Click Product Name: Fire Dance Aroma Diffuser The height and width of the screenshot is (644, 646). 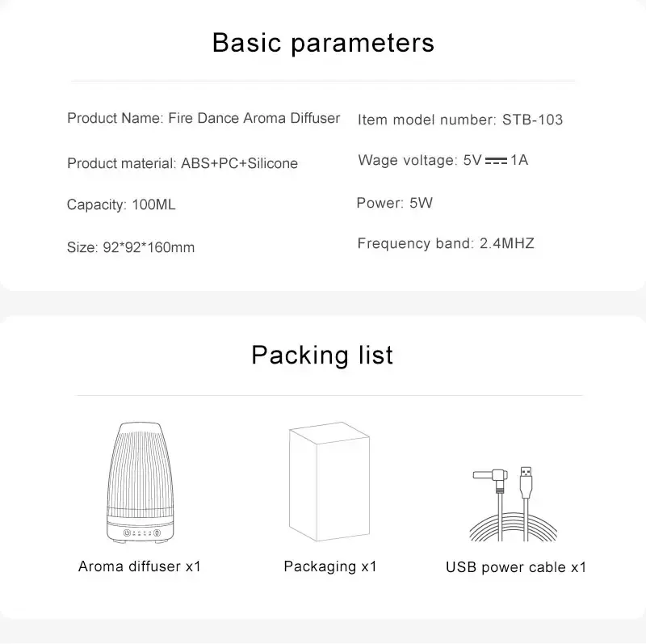203,118
